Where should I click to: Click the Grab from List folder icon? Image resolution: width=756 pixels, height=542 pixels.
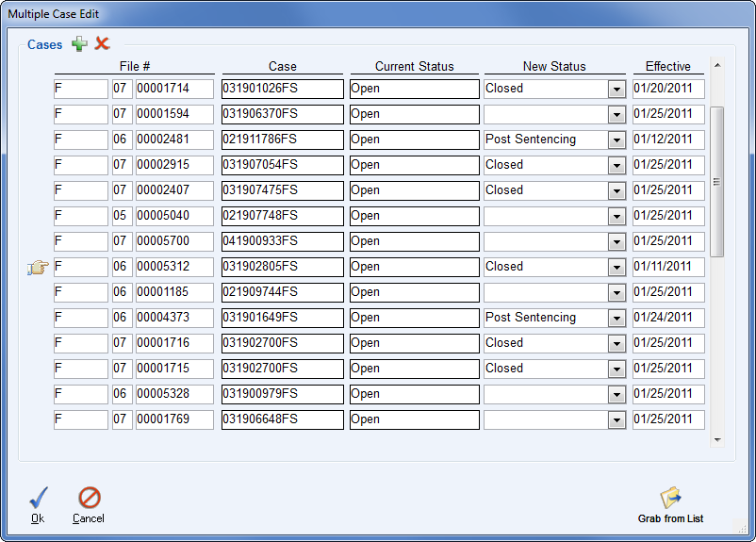pyautogui.click(x=670, y=498)
